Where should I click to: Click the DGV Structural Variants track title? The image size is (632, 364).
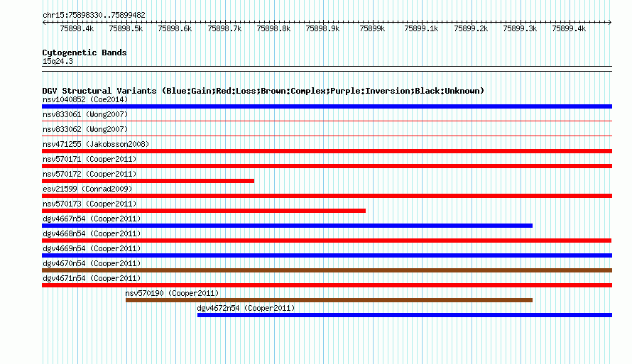click(x=263, y=91)
